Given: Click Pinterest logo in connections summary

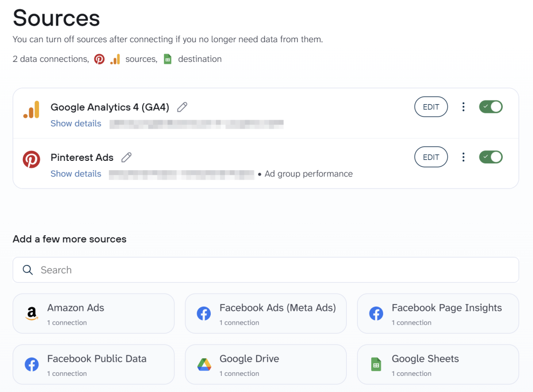Looking at the screenshot, I should [99, 59].
